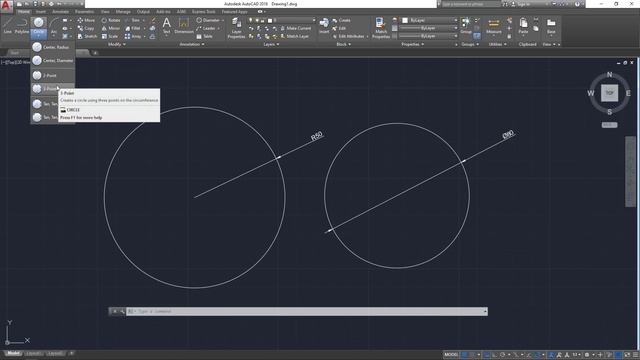Activate the Stretch tool
Screen dimensions: 640x360
pyautogui.click(x=87, y=36)
